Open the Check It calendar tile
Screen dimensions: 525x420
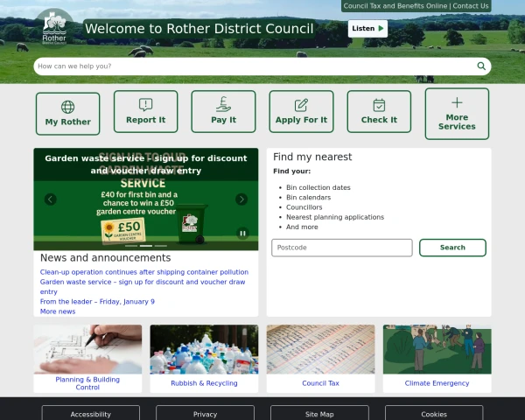click(379, 112)
